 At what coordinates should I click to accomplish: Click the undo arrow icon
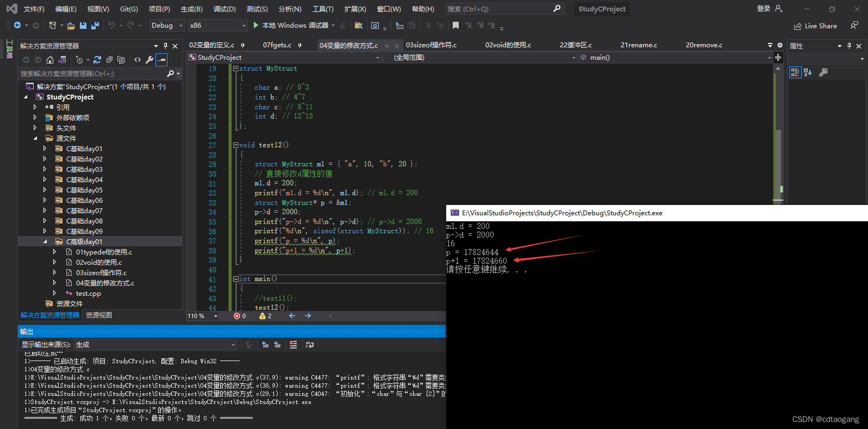(x=111, y=26)
